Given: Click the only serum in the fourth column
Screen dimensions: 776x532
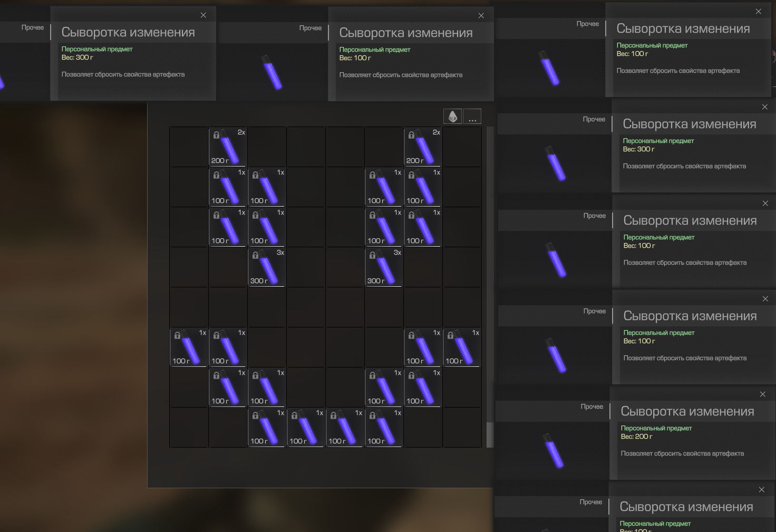Looking at the screenshot, I should pyautogui.click(x=306, y=427).
